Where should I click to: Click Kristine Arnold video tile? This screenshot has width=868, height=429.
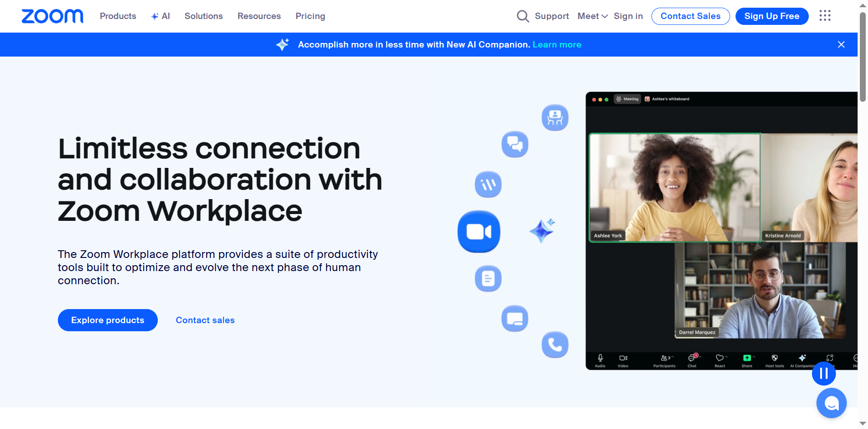809,187
